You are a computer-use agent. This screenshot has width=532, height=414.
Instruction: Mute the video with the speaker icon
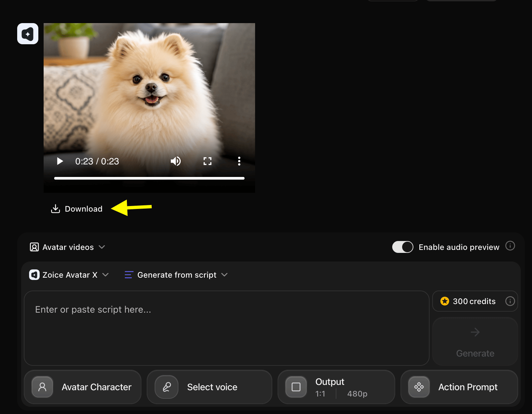tap(176, 161)
